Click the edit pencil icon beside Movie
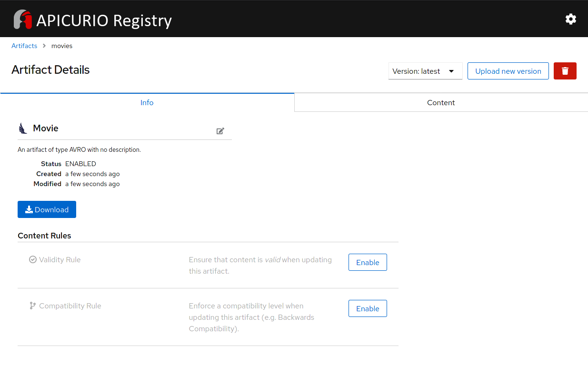Image resolution: width=588 pixels, height=366 pixels. coord(220,131)
